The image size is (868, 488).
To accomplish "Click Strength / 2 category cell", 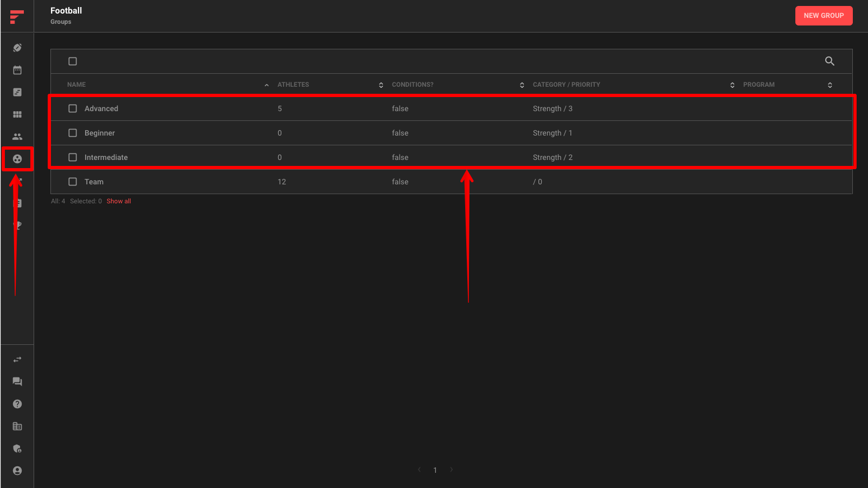I will pyautogui.click(x=552, y=157).
